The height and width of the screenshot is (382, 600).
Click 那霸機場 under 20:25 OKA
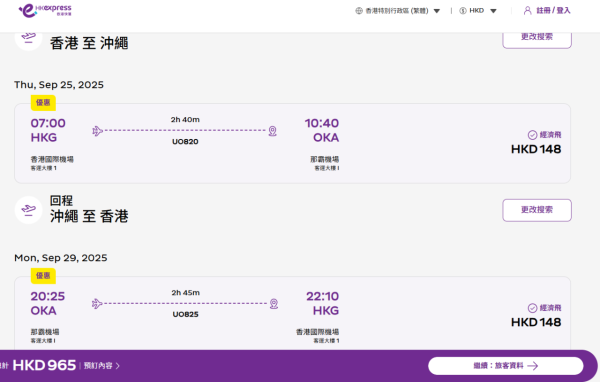pos(45,332)
